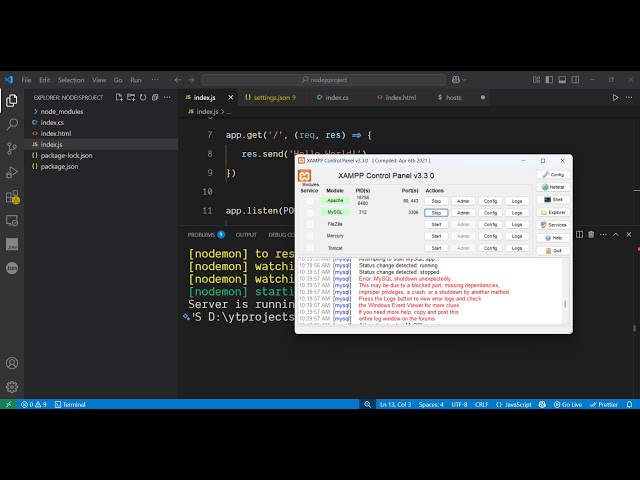Open the Run menu

coord(136,80)
